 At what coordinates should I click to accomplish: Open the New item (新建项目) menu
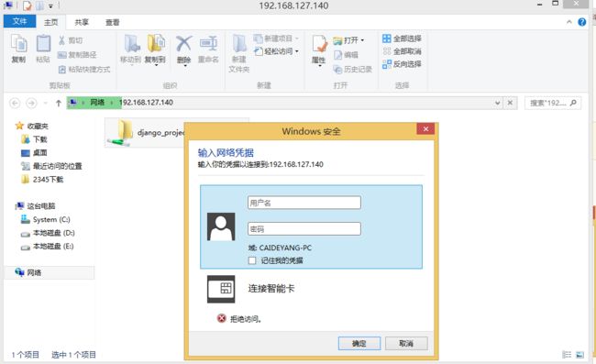pyautogui.click(x=276, y=39)
